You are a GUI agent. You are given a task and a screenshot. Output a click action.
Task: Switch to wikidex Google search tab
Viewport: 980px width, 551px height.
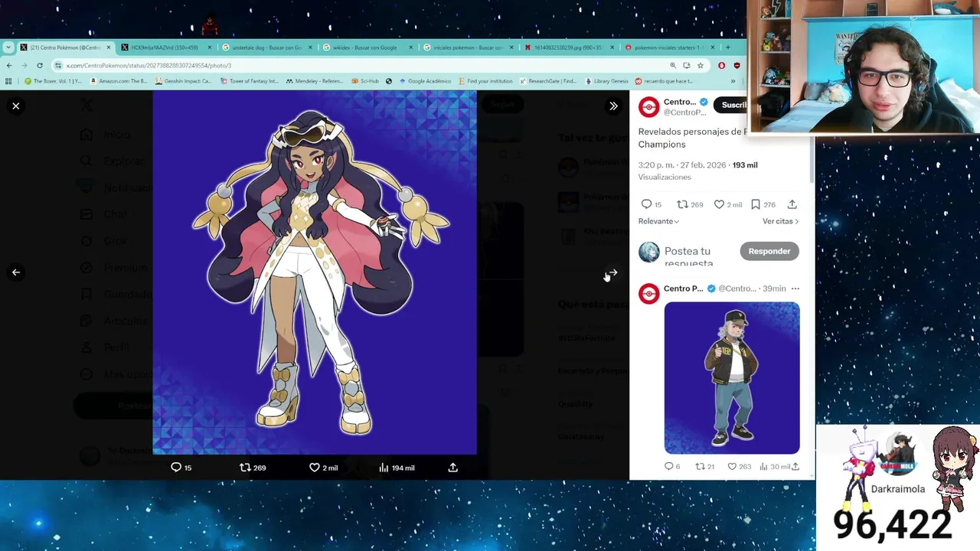(367, 47)
